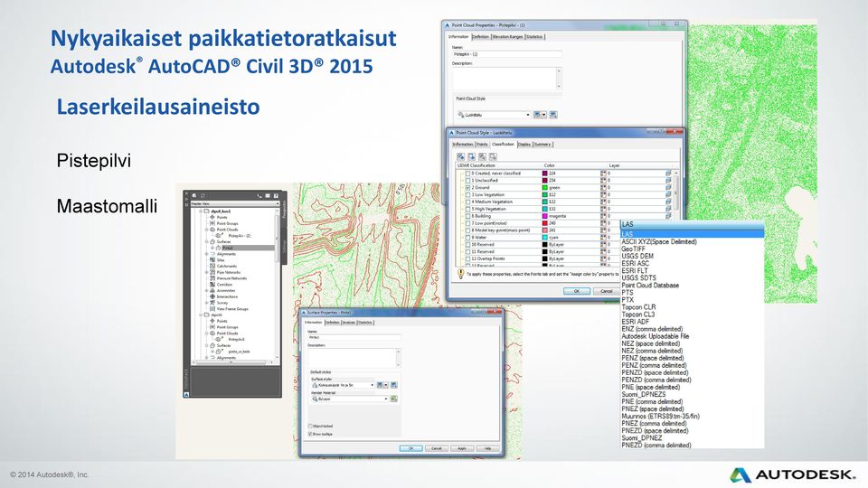Screen dimensions: 868x488
Task: Click the edit style icon beside Luokittelu dropdown
Action: (536, 115)
